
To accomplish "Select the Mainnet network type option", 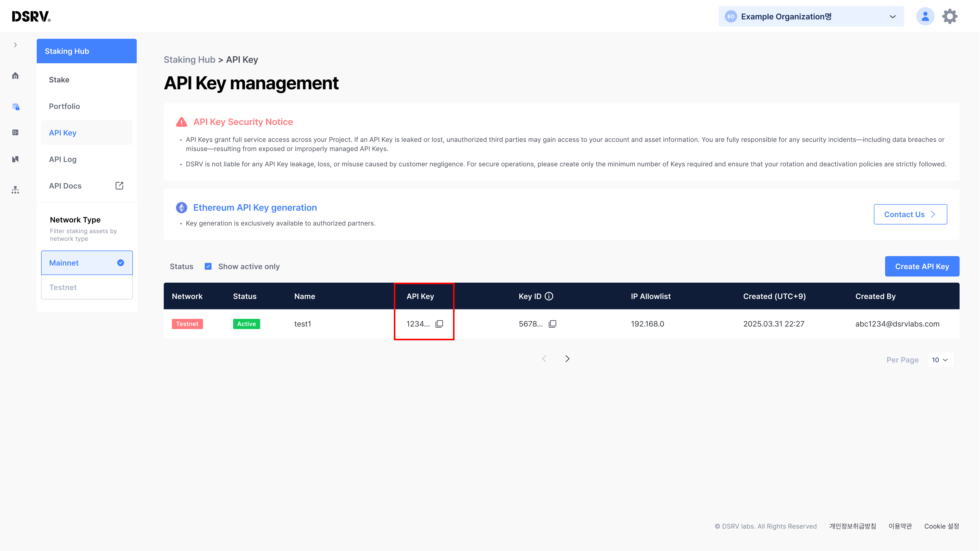I will click(x=87, y=262).
